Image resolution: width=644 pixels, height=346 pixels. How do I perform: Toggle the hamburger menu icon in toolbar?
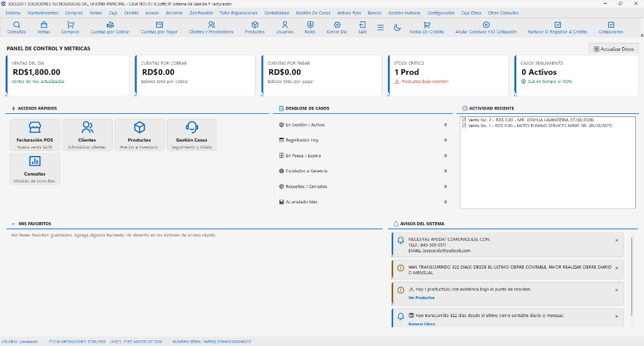380,28
